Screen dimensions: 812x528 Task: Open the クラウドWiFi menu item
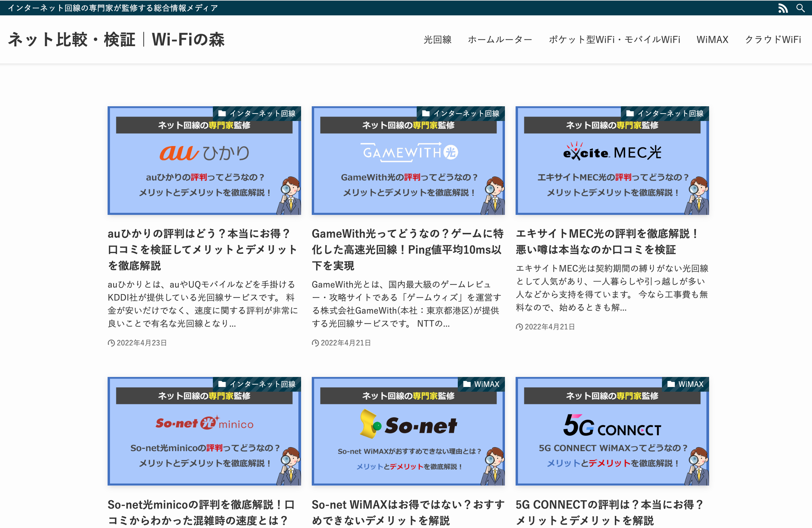click(x=773, y=39)
